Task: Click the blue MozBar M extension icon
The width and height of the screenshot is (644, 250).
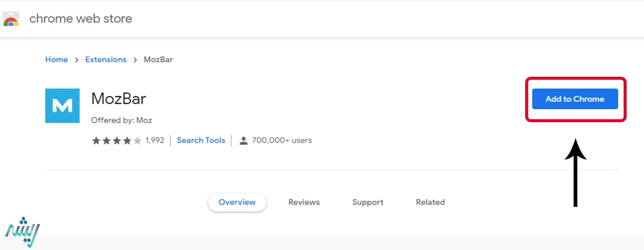Action: [x=62, y=105]
